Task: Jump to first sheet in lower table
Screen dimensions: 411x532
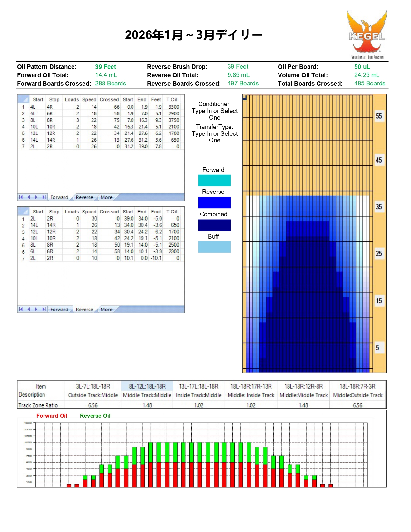Action: [x=21, y=309]
